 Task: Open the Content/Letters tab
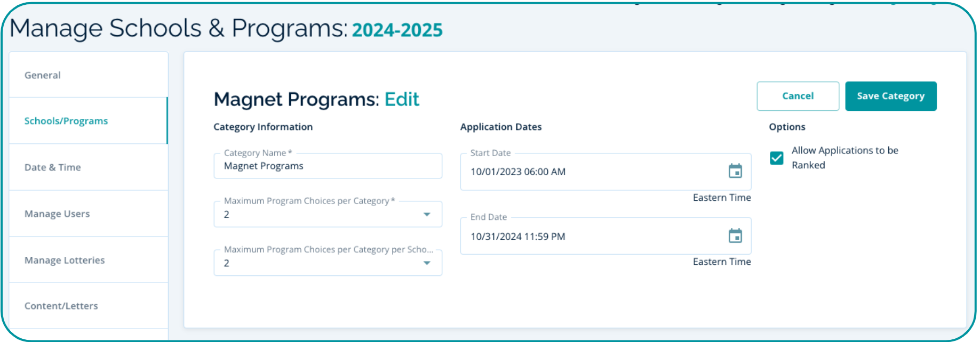point(61,306)
